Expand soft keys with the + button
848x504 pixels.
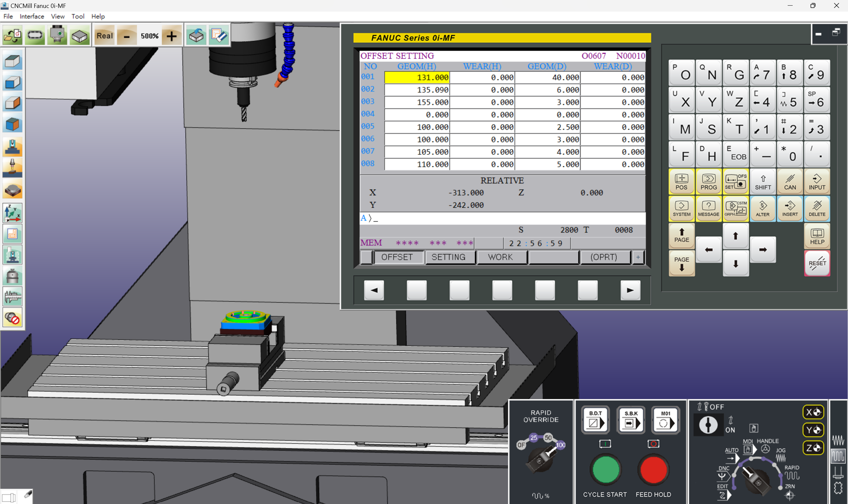coord(638,257)
